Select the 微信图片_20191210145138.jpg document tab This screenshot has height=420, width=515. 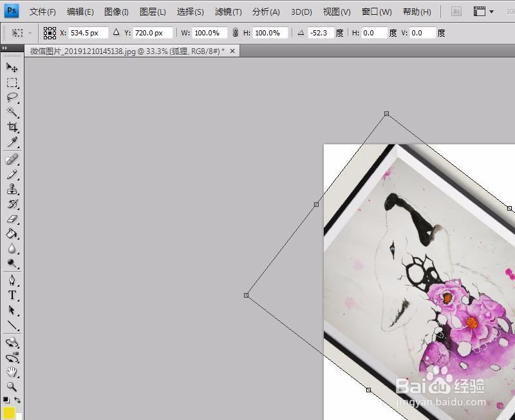click(127, 51)
